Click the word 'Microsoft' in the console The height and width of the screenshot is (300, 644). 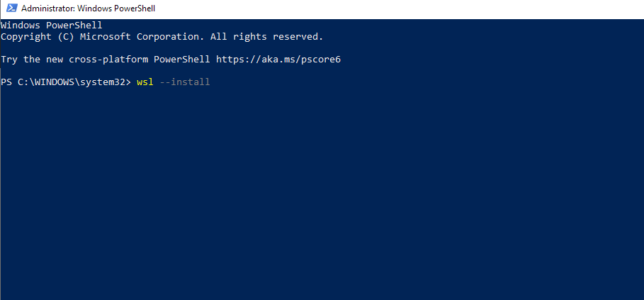pyautogui.click(x=106, y=37)
